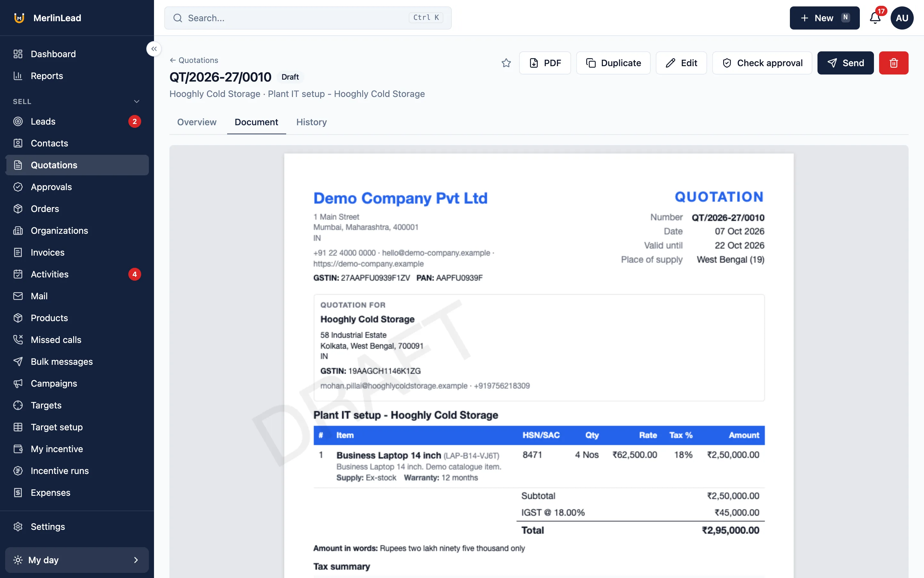This screenshot has width=924, height=578.
Task: Open Targets in the sidebar
Action: (x=77, y=405)
